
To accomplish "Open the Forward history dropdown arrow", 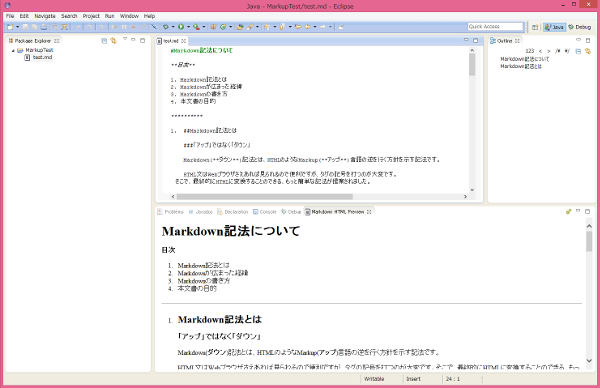I will point(331,27).
